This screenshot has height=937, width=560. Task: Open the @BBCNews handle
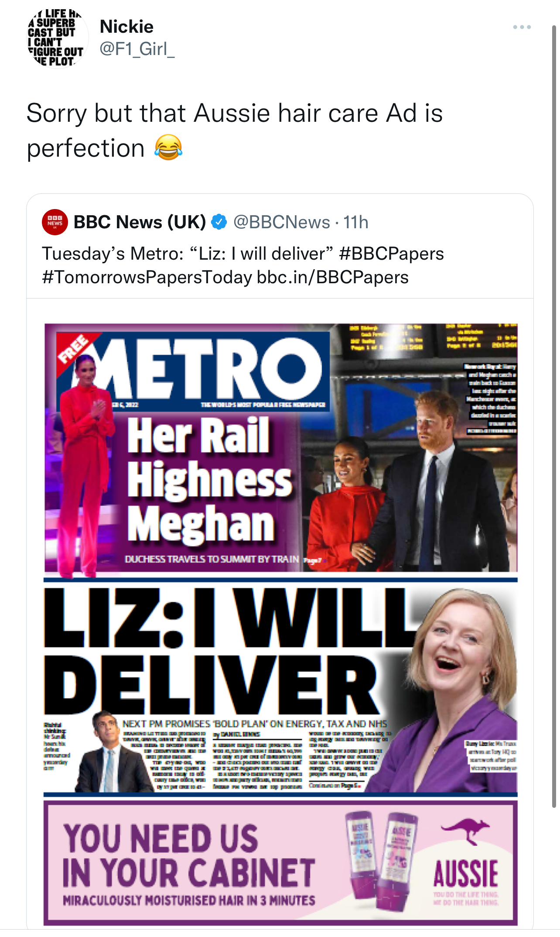pyautogui.click(x=282, y=222)
